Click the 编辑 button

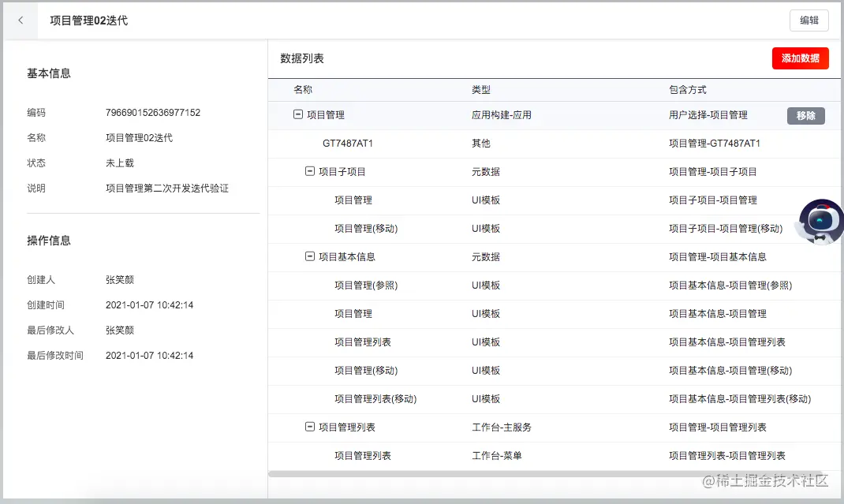click(809, 21)
